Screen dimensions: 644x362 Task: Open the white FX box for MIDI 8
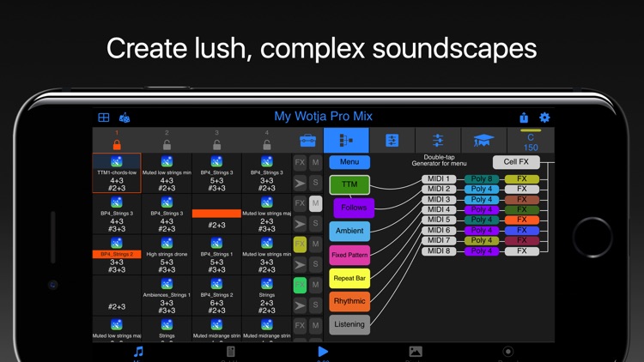(x=521, y=250)
